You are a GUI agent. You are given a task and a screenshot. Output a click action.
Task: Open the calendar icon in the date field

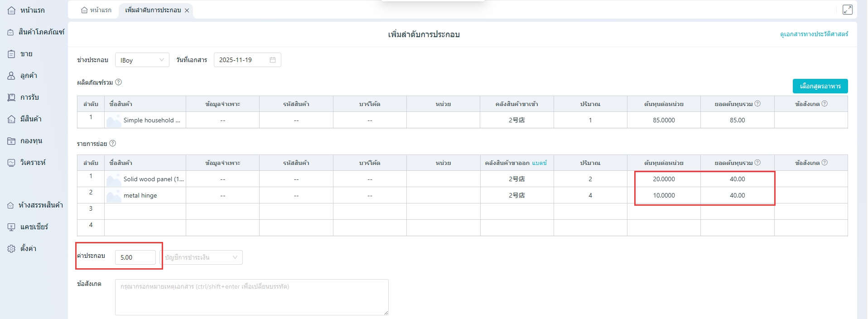pos(273,60)
